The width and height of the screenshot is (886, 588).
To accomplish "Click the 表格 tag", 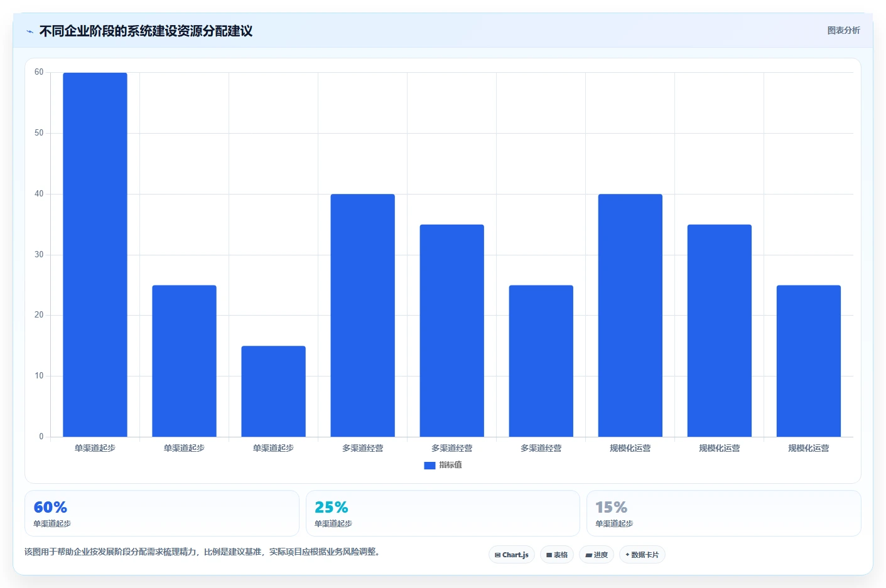I will (557, 555).
